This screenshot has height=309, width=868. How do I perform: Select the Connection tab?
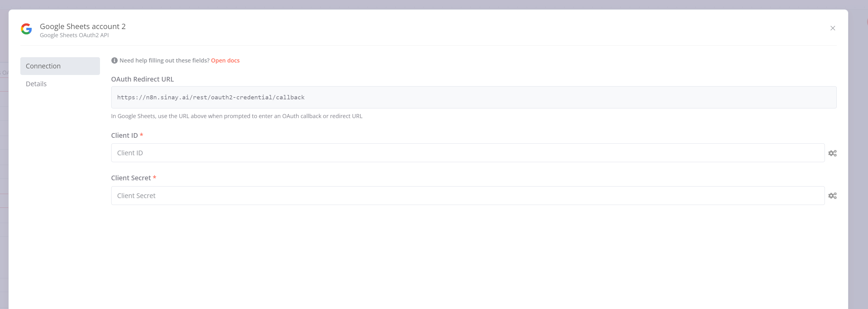click(x=60, y=66)
